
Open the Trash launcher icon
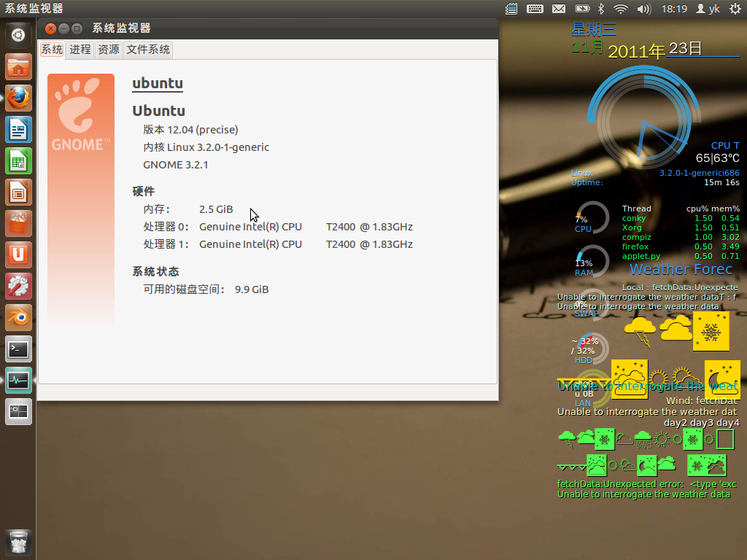18,542
